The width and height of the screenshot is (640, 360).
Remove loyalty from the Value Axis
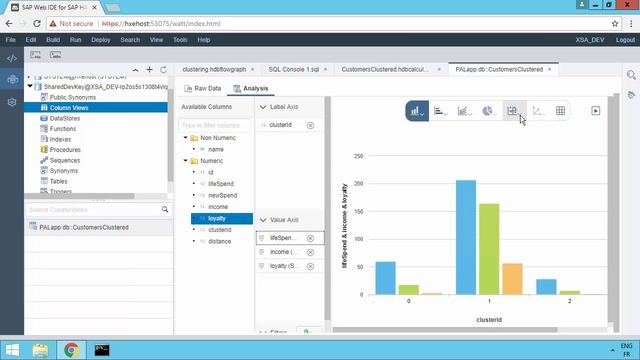click(310, 266)
